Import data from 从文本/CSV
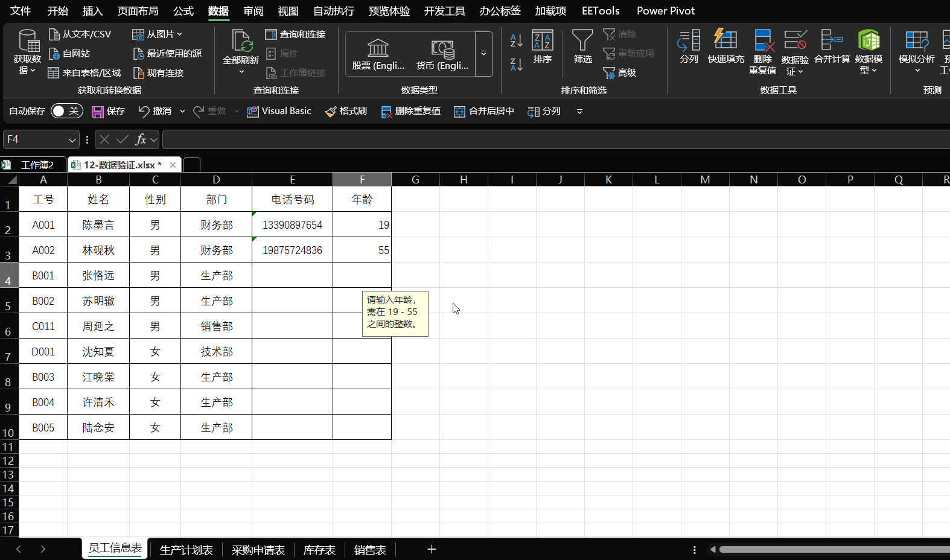 pyautogui.click(x=80, y=34)
